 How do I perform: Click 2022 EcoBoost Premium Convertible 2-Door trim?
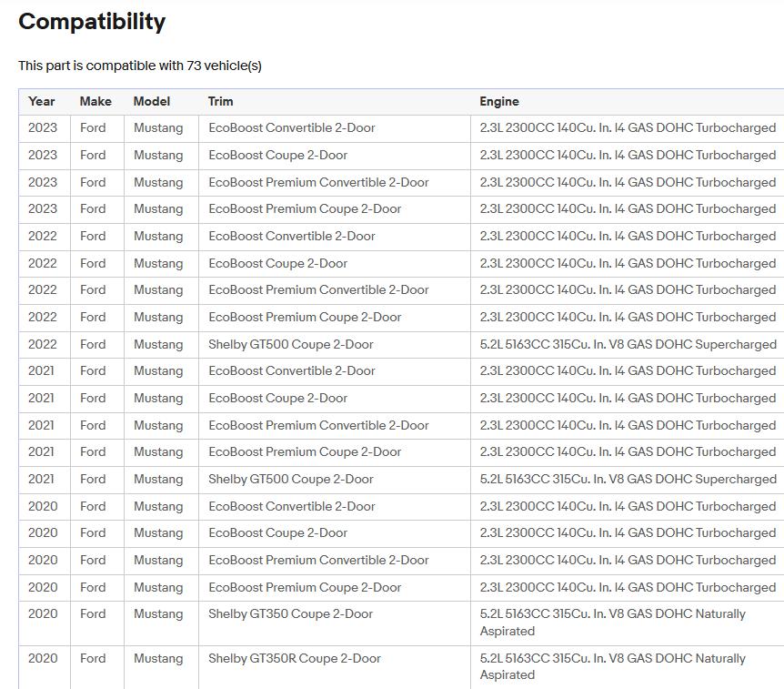[x=318, y=289]
